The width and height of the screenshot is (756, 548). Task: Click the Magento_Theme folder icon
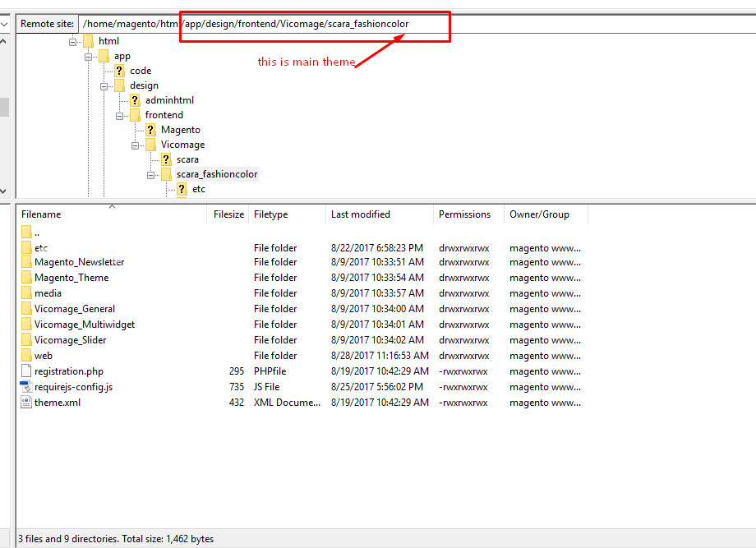click(26, 278)
